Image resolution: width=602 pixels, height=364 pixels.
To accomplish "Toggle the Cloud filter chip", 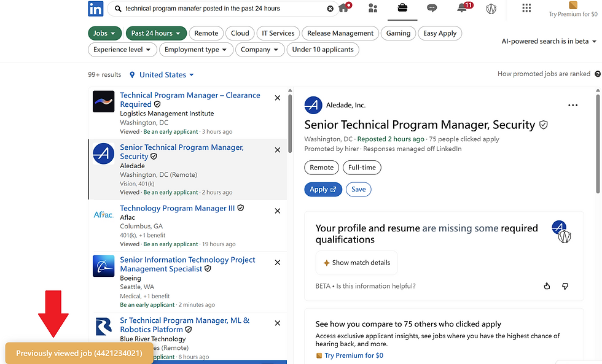I will click(240, 33).
